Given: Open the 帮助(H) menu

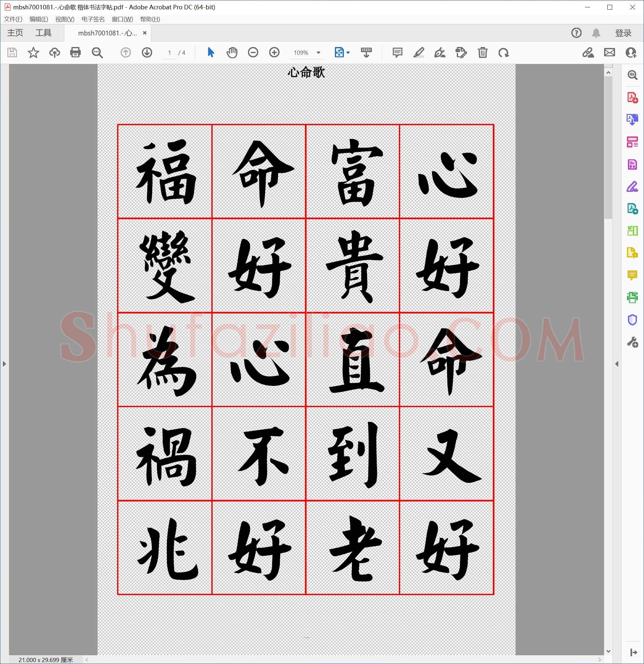Looking at the screenshot, I should pyautogui.click(x=150, y=19).
